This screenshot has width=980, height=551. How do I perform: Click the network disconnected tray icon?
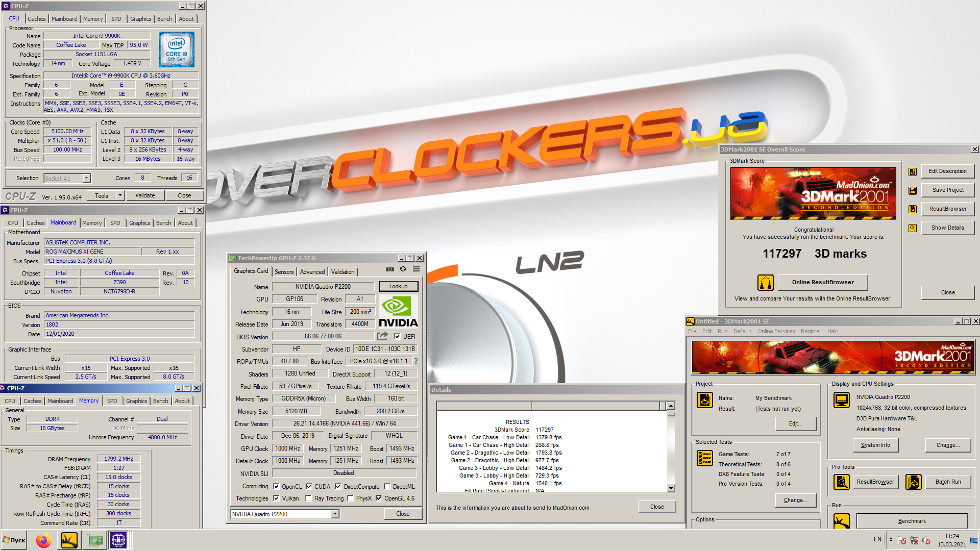(914, 540)
